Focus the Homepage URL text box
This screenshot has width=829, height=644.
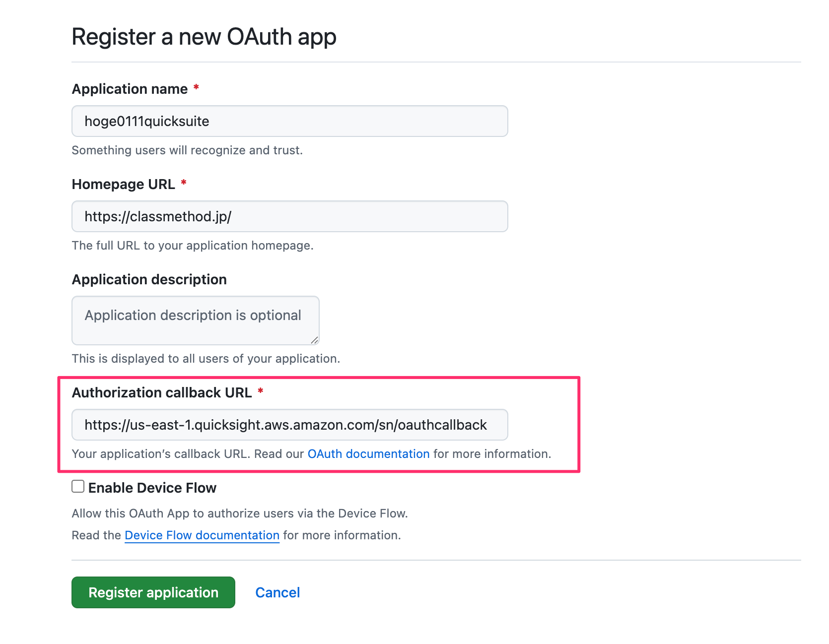[289, 216]
